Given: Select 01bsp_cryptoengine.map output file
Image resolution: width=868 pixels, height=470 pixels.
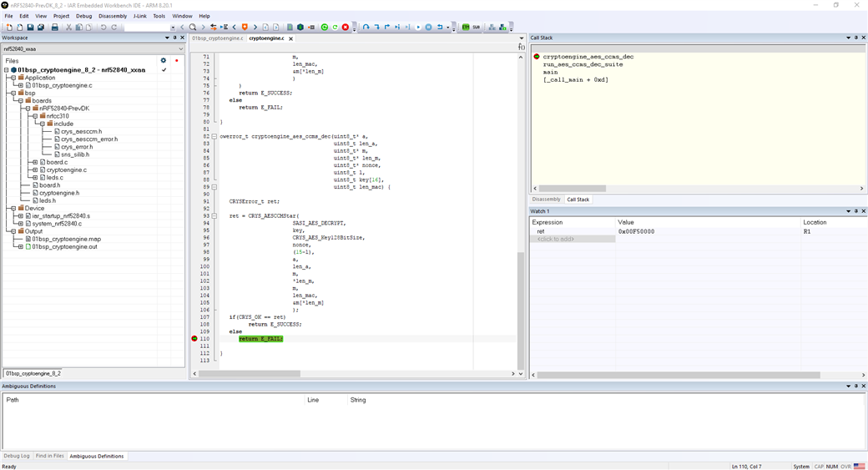Looking at the screenshot, I should [x=67, y=239].
